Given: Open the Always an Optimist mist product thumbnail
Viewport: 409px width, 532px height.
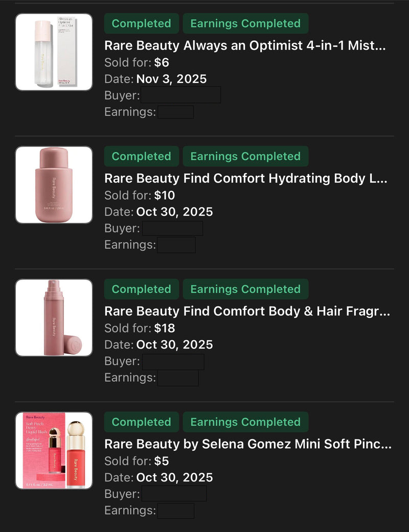Looking at the screenshot, I should 54,52.
